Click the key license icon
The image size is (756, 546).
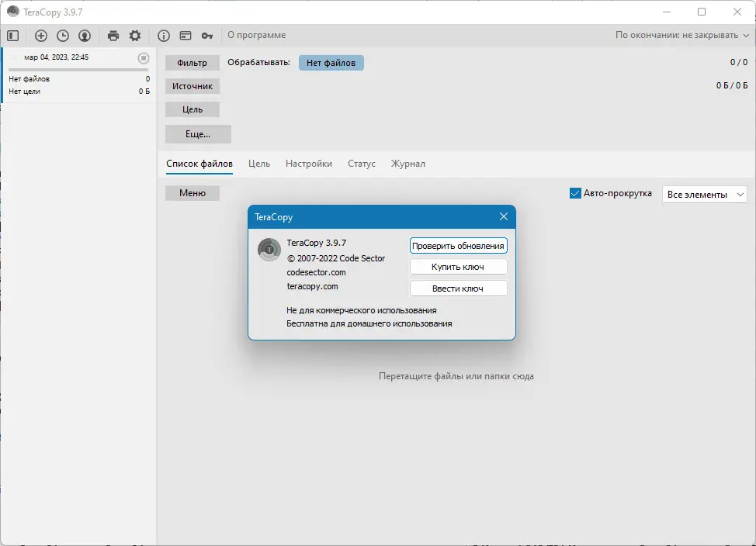tap(207, 35)
